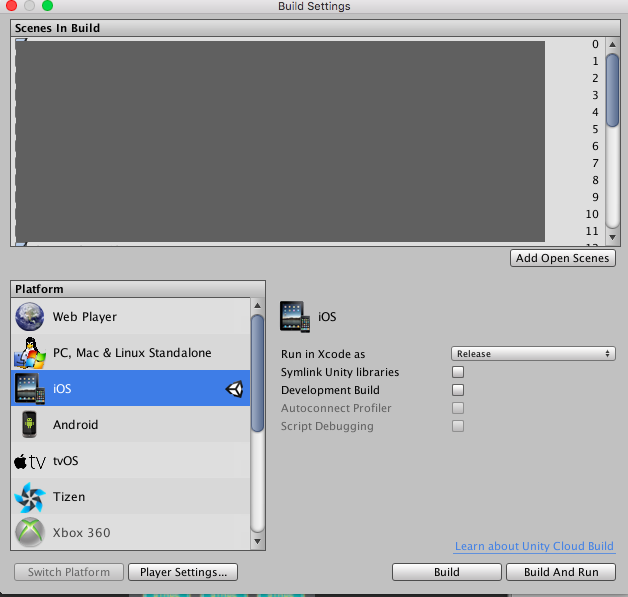
Task: Click the Apple tvOS icon
Action: point(29,461)
